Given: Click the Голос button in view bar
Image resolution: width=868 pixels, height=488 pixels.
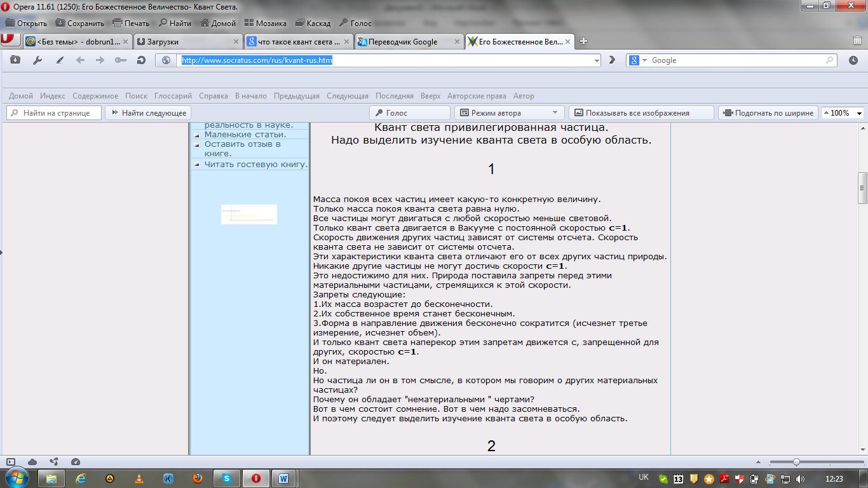Looking at the screenshot, I should tap(409, 113).
